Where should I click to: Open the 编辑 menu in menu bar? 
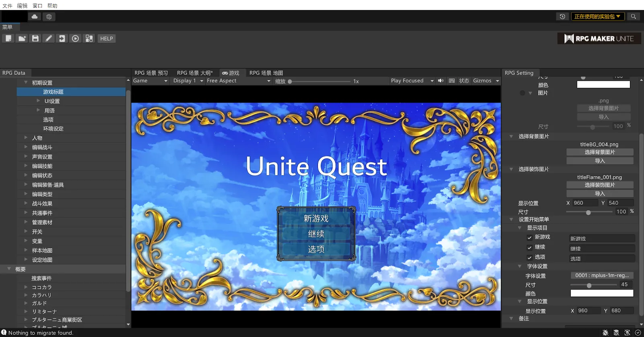click(x=22, y=6)
